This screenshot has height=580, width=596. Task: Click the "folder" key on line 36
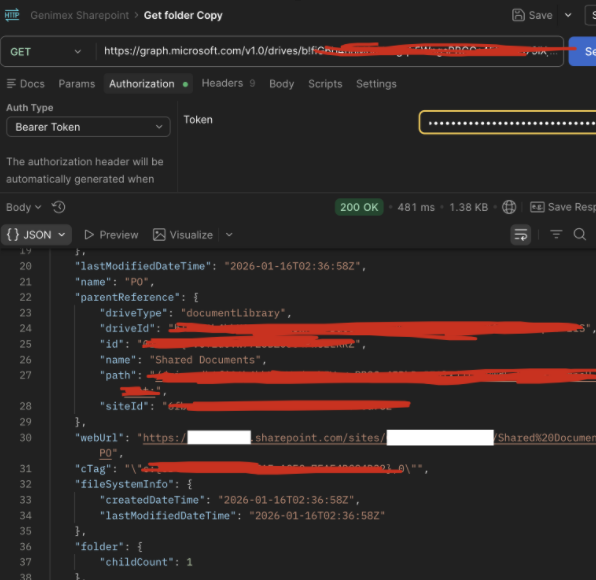coord(99,547)
